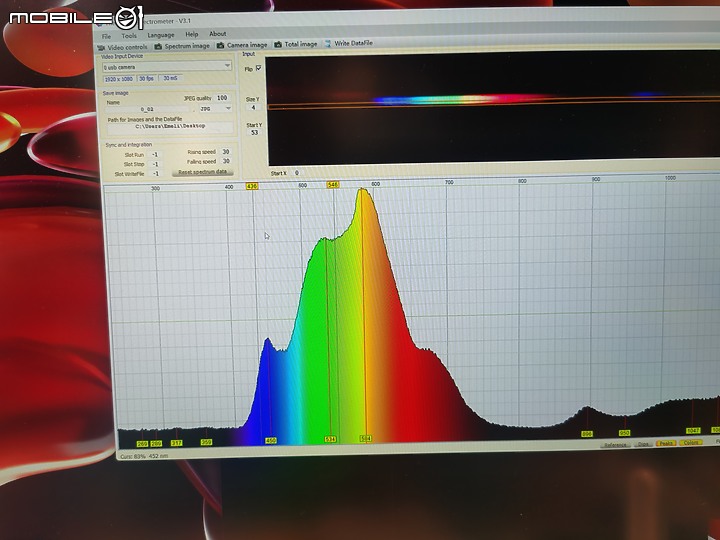
Task: Click the 1047 peak label
Action: (693, 431)
